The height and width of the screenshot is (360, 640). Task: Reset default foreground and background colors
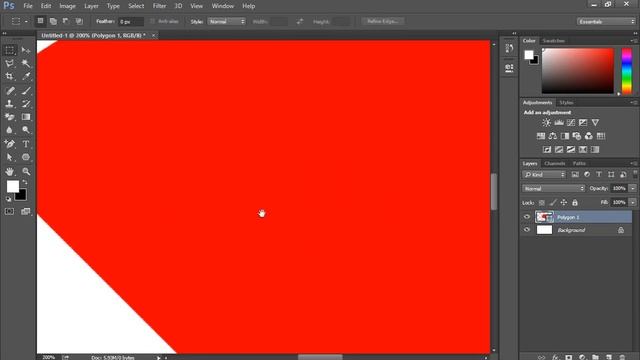click(x=8, y=199)
